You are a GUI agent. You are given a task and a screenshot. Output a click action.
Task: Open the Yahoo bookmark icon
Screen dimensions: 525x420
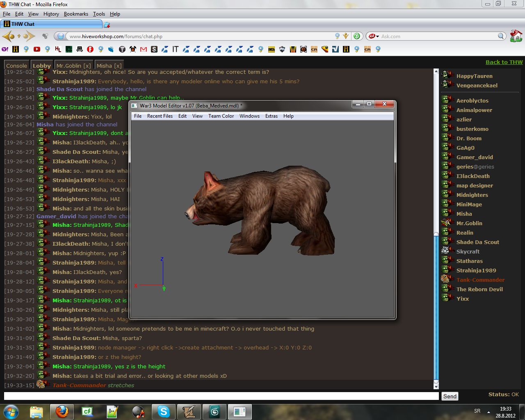point(5,49)
